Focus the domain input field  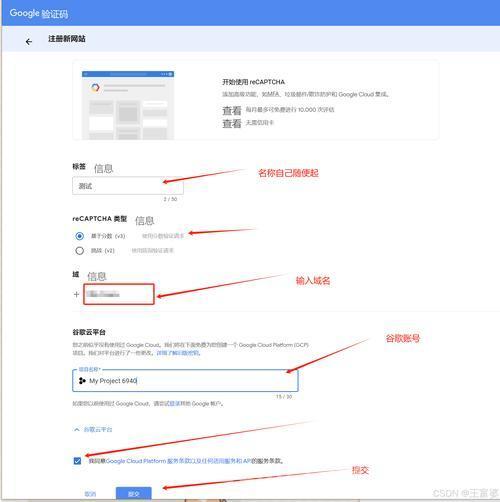[x=119, y=294]
